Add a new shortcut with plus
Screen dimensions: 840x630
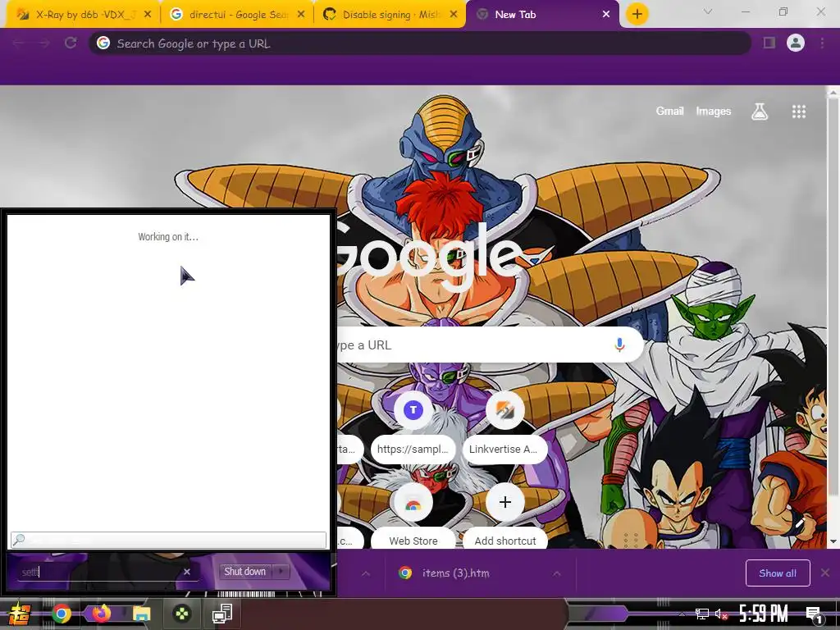pos(504,503)
